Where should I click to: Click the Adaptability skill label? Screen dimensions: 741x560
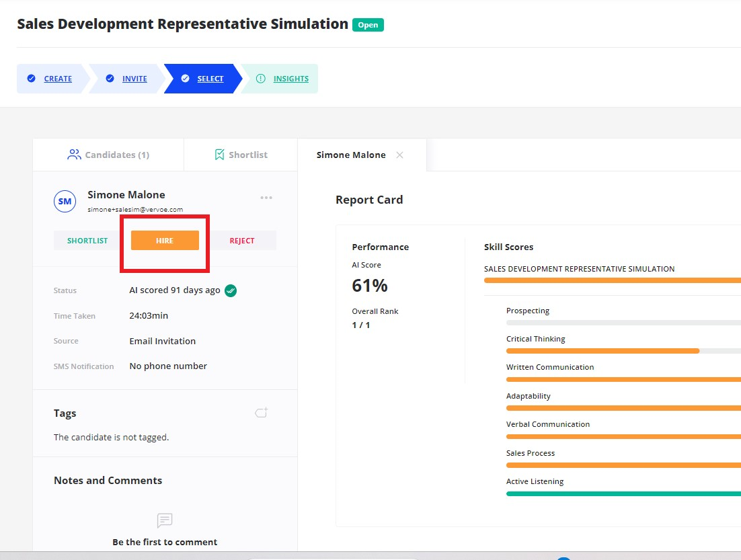(x=529, y=396)
